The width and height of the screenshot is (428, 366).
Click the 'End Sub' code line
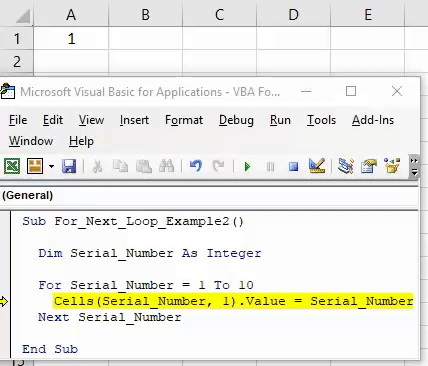coord(50,349)
